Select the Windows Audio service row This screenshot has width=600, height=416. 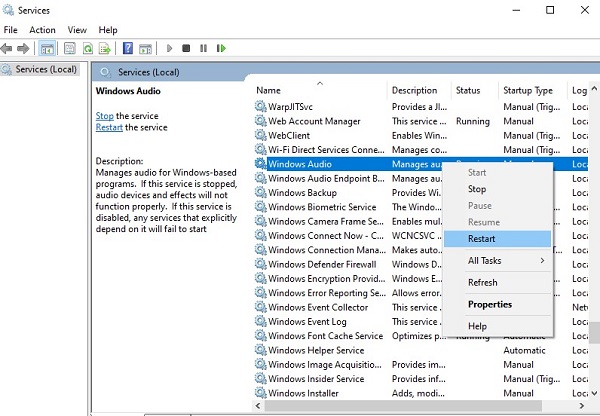(421, 164)
